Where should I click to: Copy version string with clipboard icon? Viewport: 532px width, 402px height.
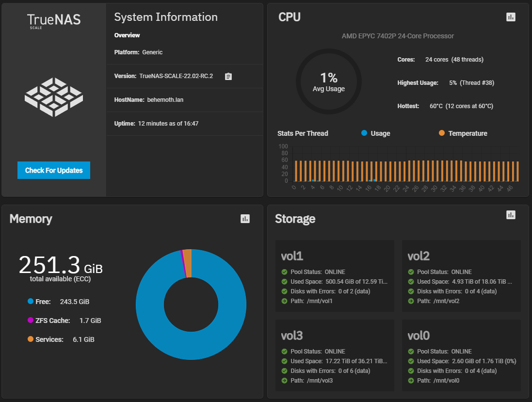(228, 76)
